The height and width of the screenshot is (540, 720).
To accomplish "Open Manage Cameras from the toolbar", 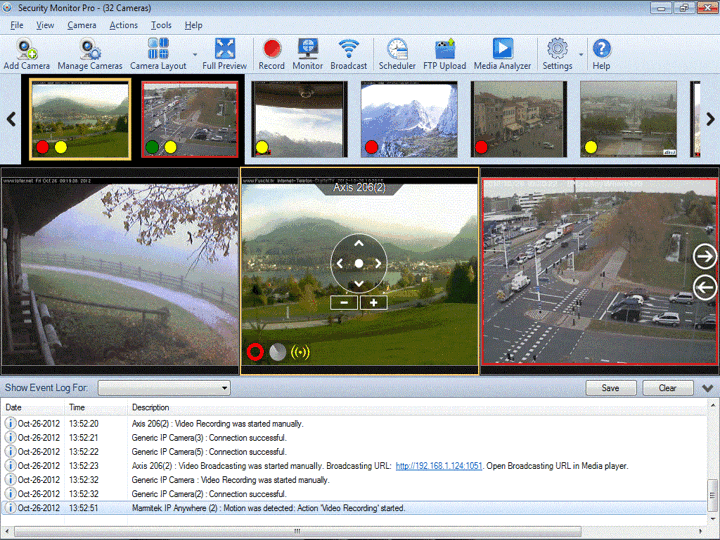I will [90, 54].
